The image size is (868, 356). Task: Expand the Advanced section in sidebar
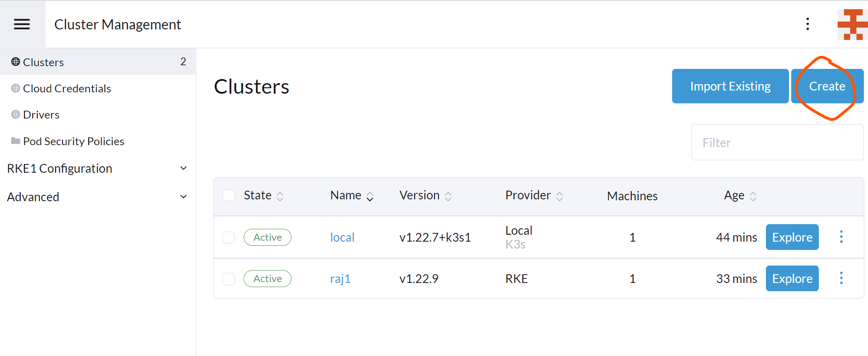[97, 197]
